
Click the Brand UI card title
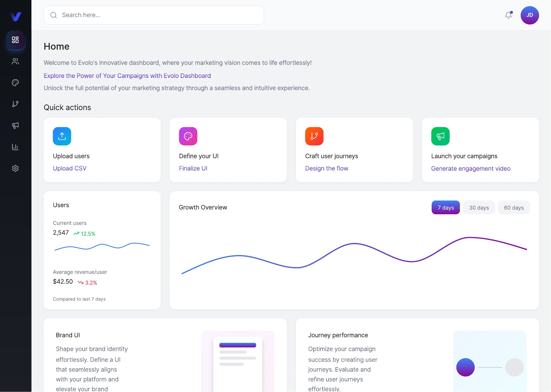point(68,335)
